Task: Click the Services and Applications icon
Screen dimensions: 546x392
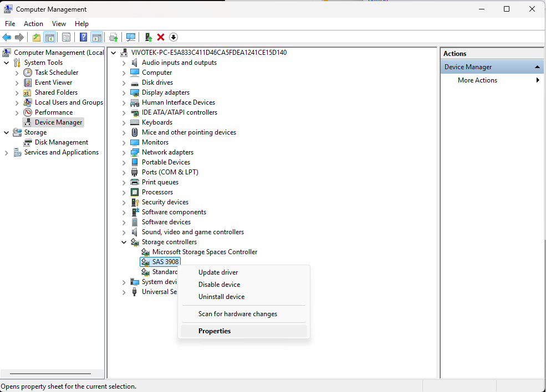Action: [17, 152]
